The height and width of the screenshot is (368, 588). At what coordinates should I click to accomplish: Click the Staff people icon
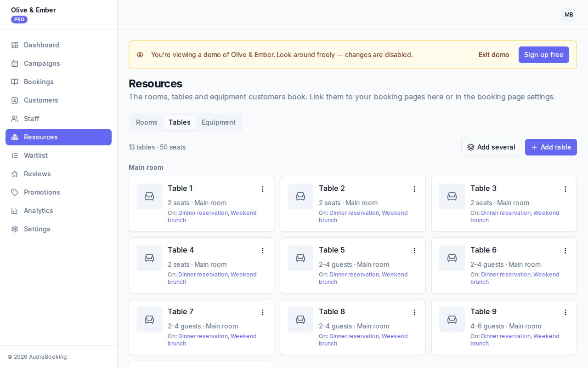tap(15, 119)
